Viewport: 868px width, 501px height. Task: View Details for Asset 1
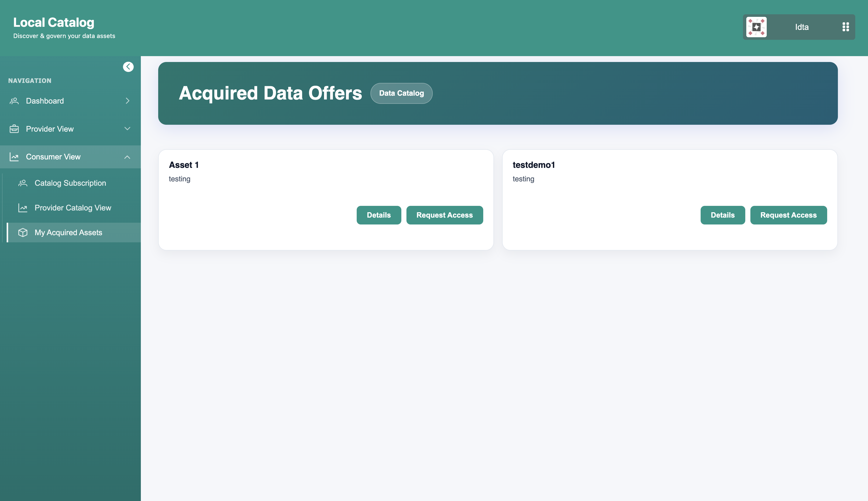[x=379, y=215]
